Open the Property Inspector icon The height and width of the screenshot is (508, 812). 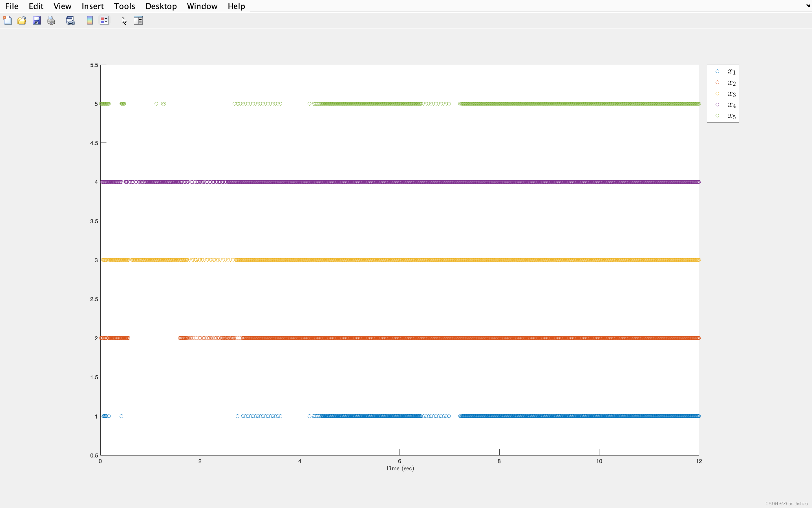(138, 21)
